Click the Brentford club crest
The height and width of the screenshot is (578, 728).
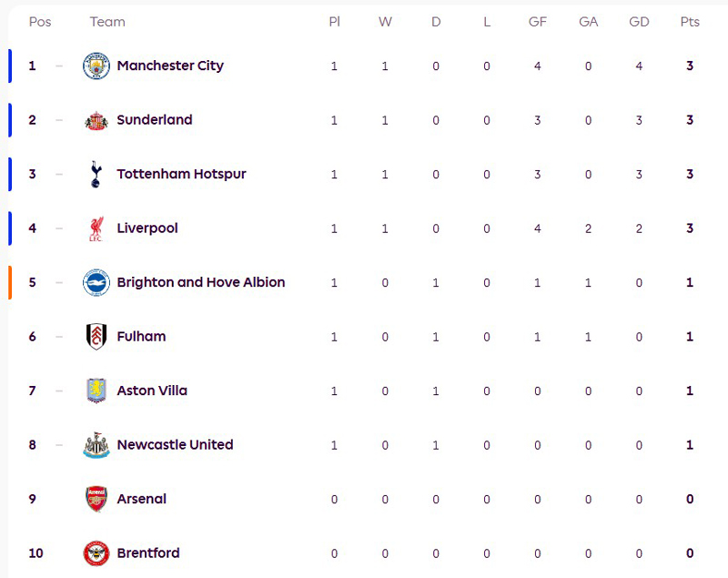pyautogui.click(x=96, y=553)
